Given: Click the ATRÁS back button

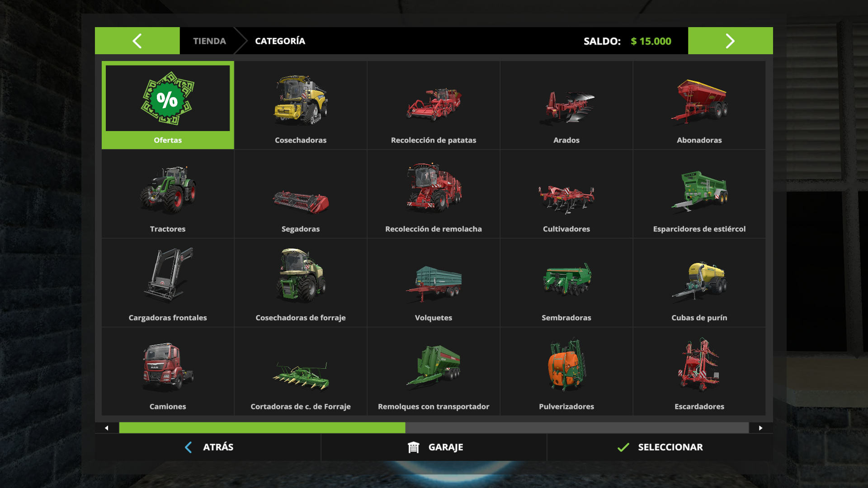Looking at the screenshot, I should click(x=208, y=447).
